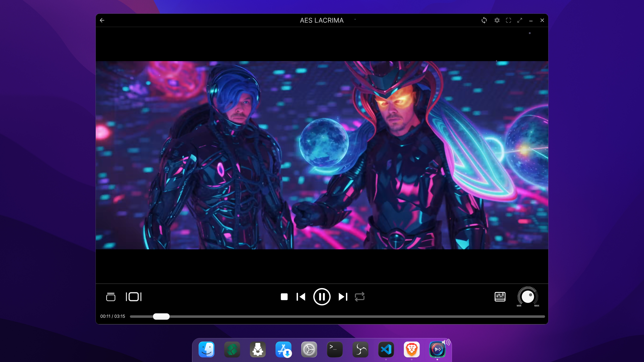Open settings gear in player title bar
The height and width of the screenshot is (362, 644).
click(497, 20)
